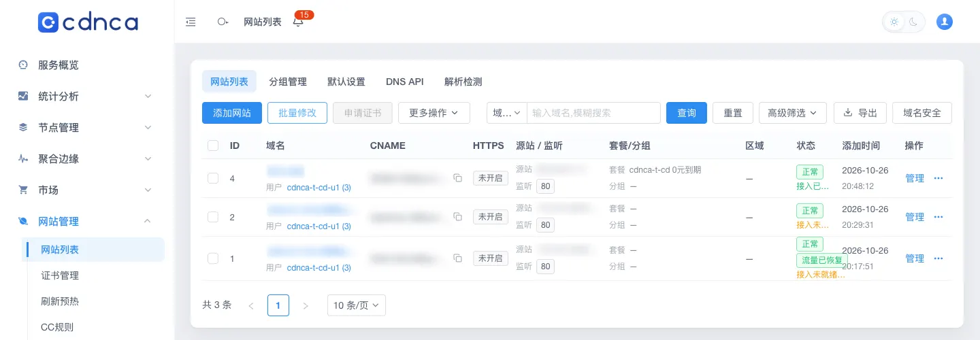Switch to 分组管理 tab
Viewport: 980px width, 340px height.
(288, 82)
